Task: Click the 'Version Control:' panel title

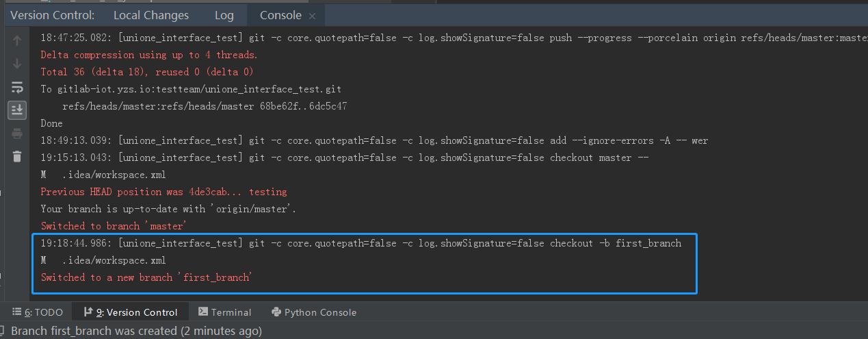Action: coord(53,15)
